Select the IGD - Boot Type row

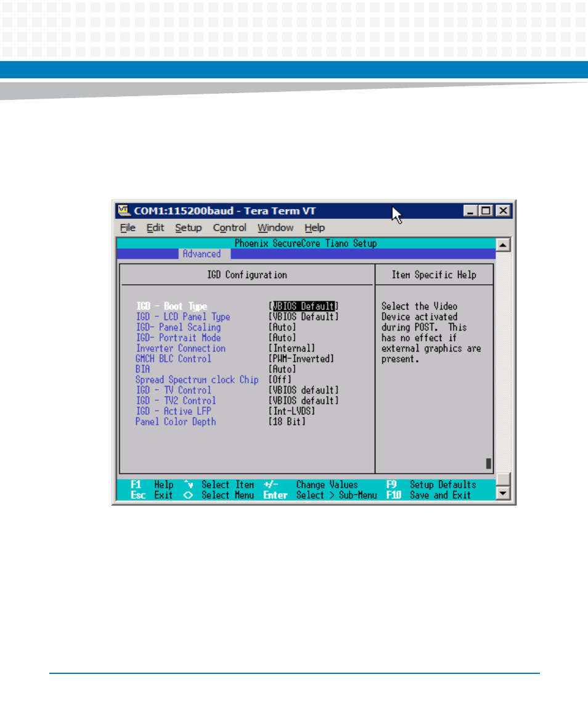(237, 306)
